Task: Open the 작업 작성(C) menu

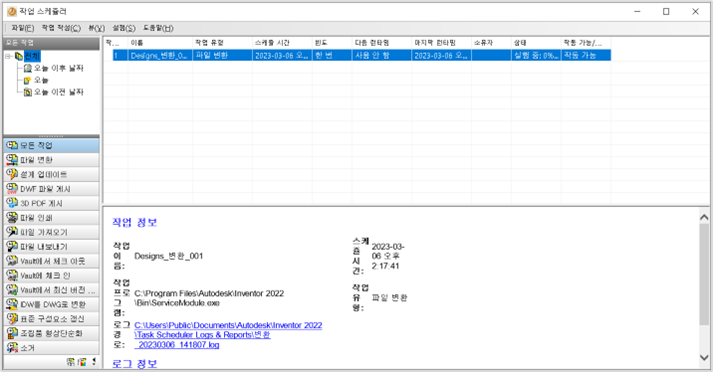Action: (x=61, y=28)
